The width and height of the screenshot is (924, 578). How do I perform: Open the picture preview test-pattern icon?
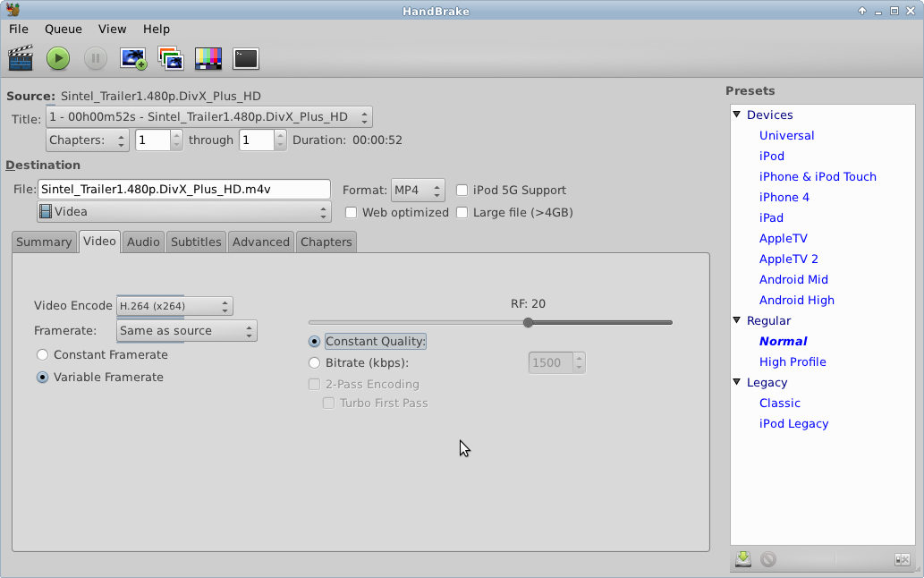point(208,58)
